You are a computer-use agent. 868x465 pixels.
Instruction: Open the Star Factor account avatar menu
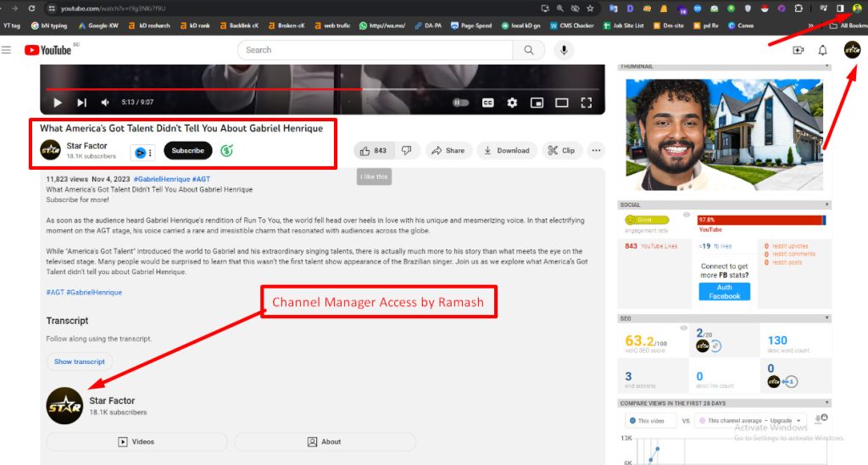(x=852, y=50)
